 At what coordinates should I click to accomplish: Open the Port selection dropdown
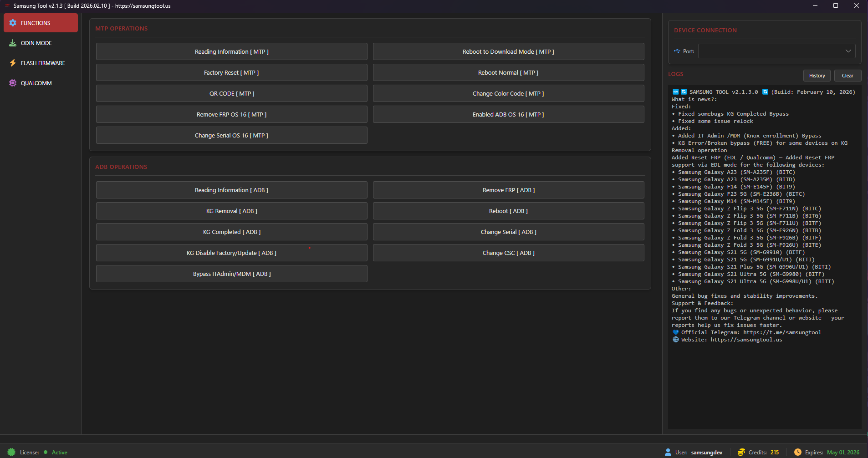coord(776,51)
